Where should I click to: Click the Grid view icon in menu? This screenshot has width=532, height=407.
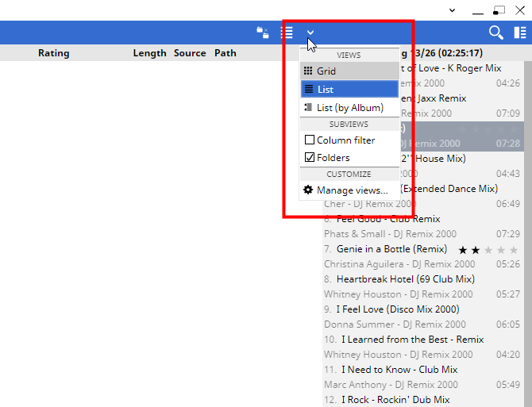tap(309, 71)
